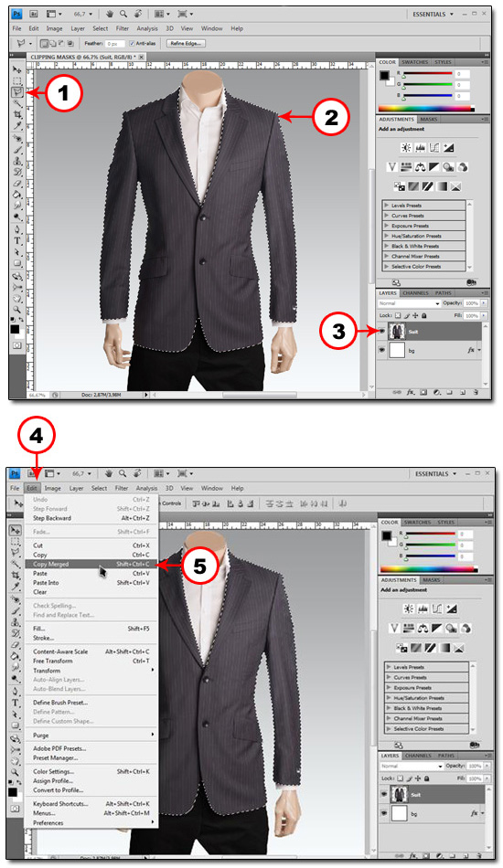The image size is (503, 868).
Task: Open Opacity slider arrow in upper Layers panel
Action: (484, 303)
